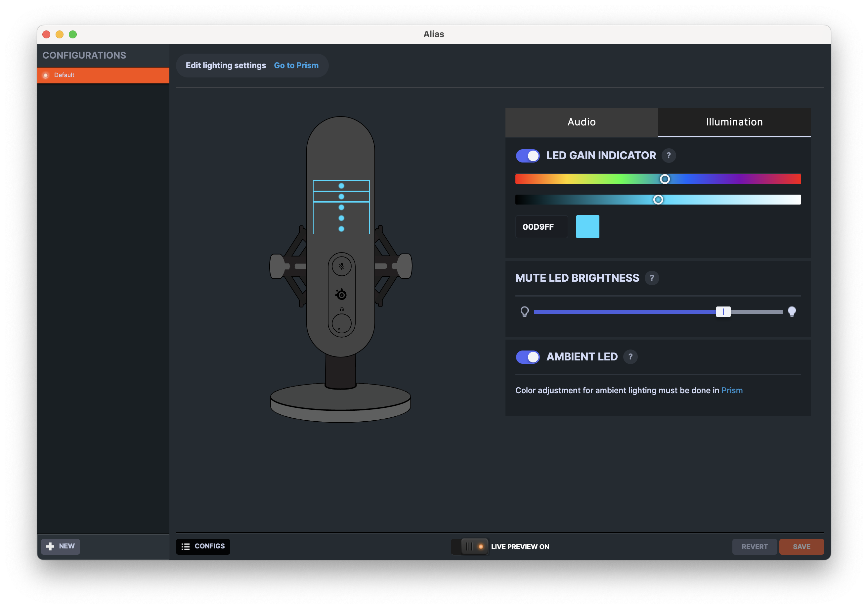Switch to the Illumination tab

[734, 122]
